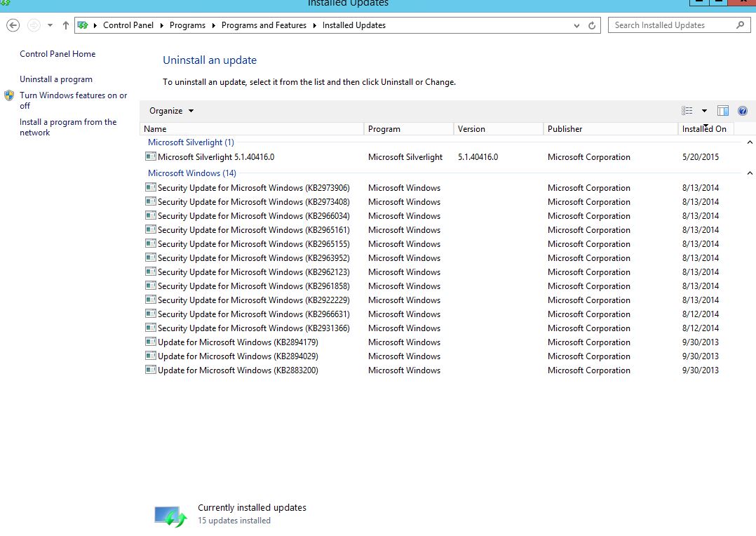Click the 9/30/2013 date for KB2883200
The height and width of the screenshot is (536, 756).
coord(700,370)
